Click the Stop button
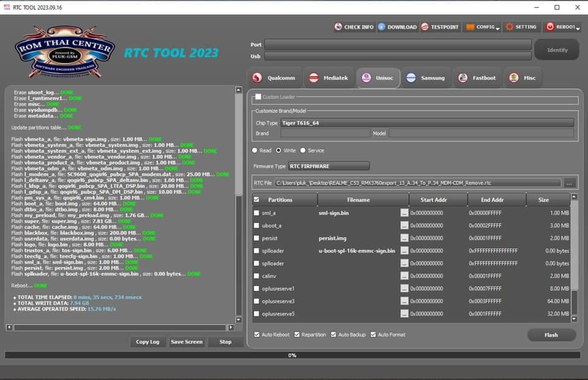Viewport: 588px width, 380px height. tap(225, 342)
